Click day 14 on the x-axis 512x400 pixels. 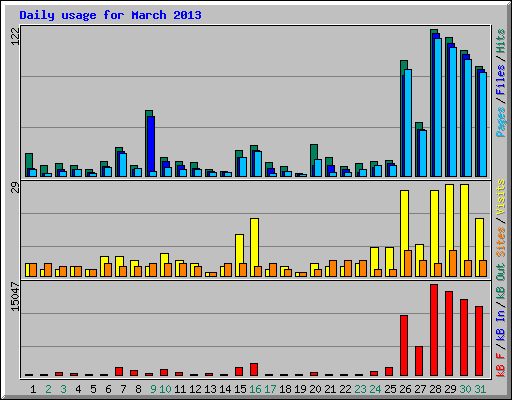225,389
